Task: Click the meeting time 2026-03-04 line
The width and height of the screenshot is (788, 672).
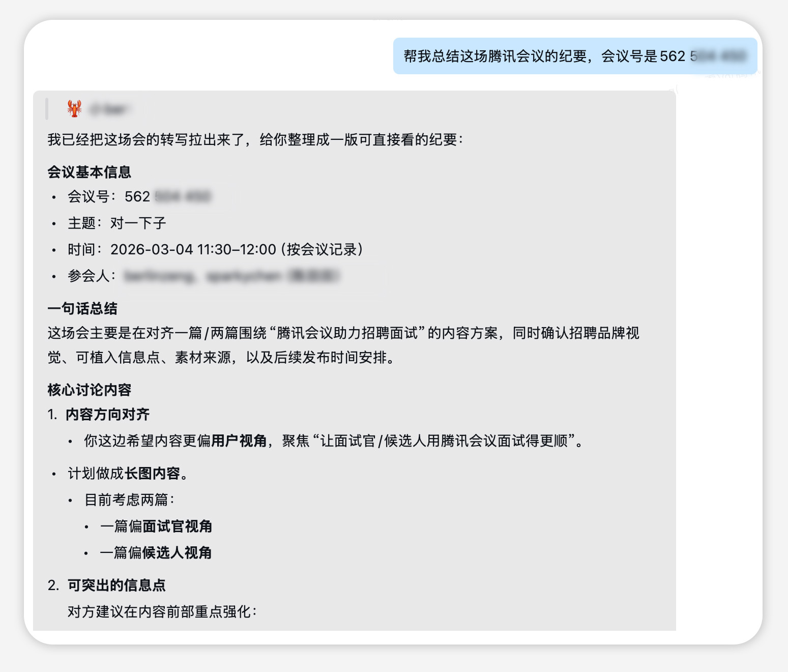Action: [215, 250]
